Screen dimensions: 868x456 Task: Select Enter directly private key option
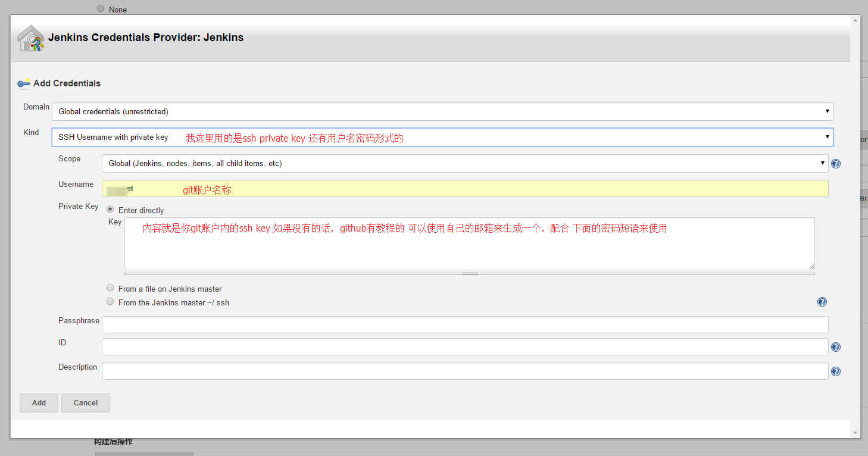pyautogui.click(x=110, y=210)
